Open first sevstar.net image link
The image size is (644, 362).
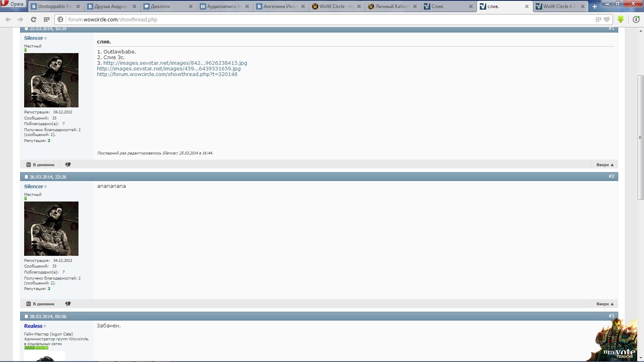pos(175,63)
